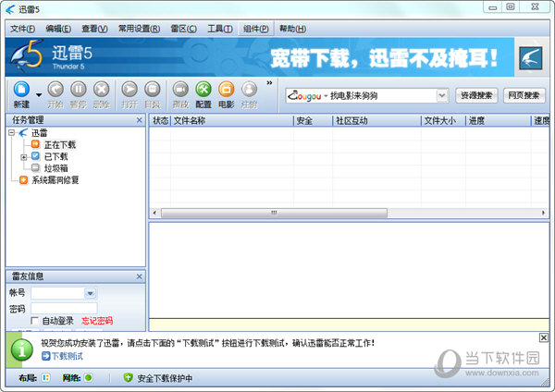This screenshot has height=392, width=555.
Task: Expand the toolbar overflow chevron
Action: [269, 83]
